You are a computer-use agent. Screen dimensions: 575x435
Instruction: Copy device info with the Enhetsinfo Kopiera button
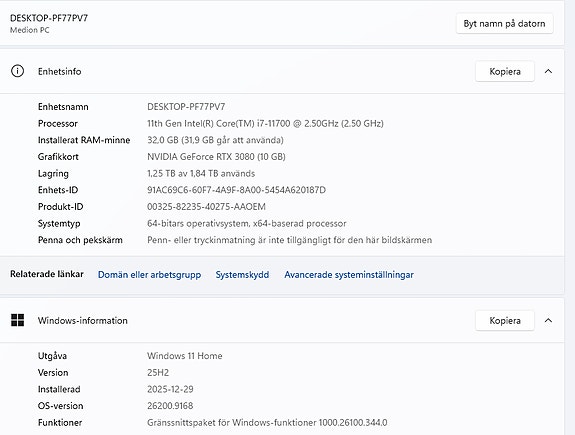pyautogui.click(x=505, y=72)
